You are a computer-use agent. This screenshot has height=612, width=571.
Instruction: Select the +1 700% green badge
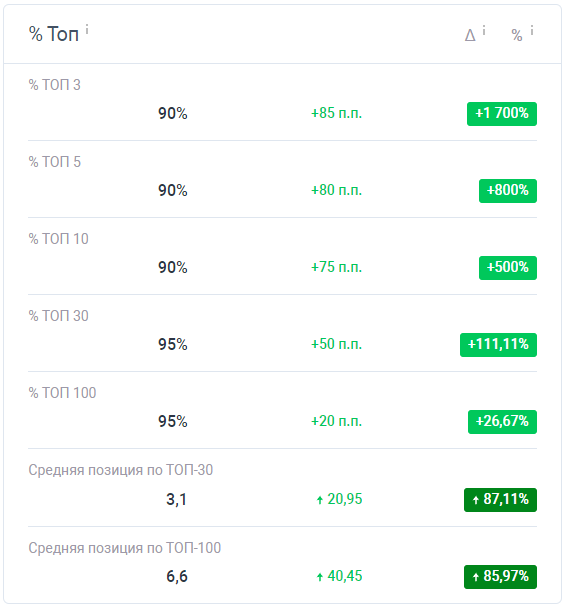(x=502, y=114)
